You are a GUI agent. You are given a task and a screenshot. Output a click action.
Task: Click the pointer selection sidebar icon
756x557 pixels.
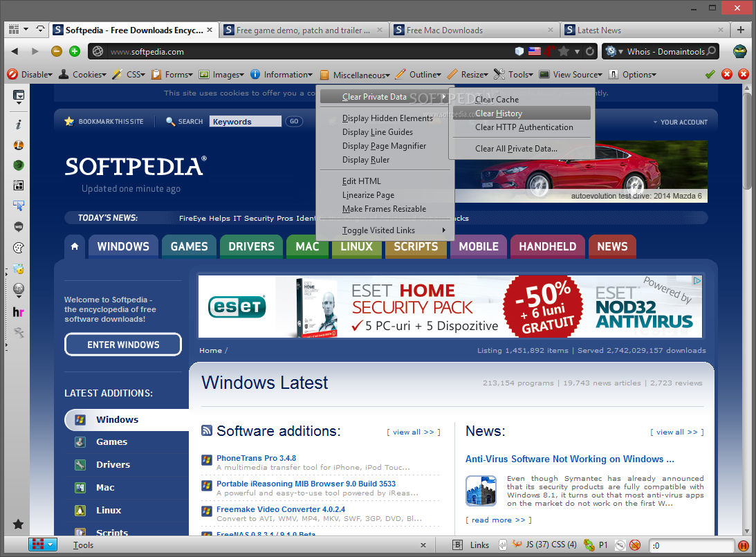tap(18, 206)
